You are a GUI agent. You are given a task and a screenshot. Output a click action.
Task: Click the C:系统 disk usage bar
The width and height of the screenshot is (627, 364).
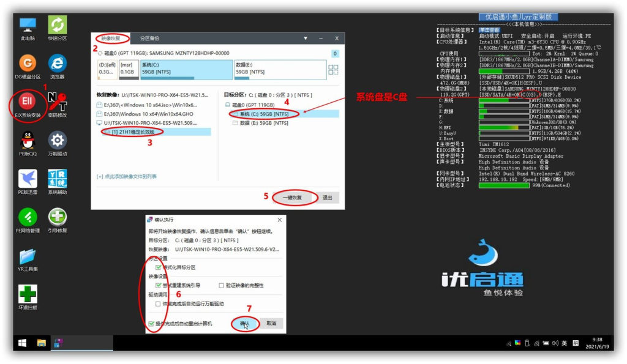(x=504, y=100)
